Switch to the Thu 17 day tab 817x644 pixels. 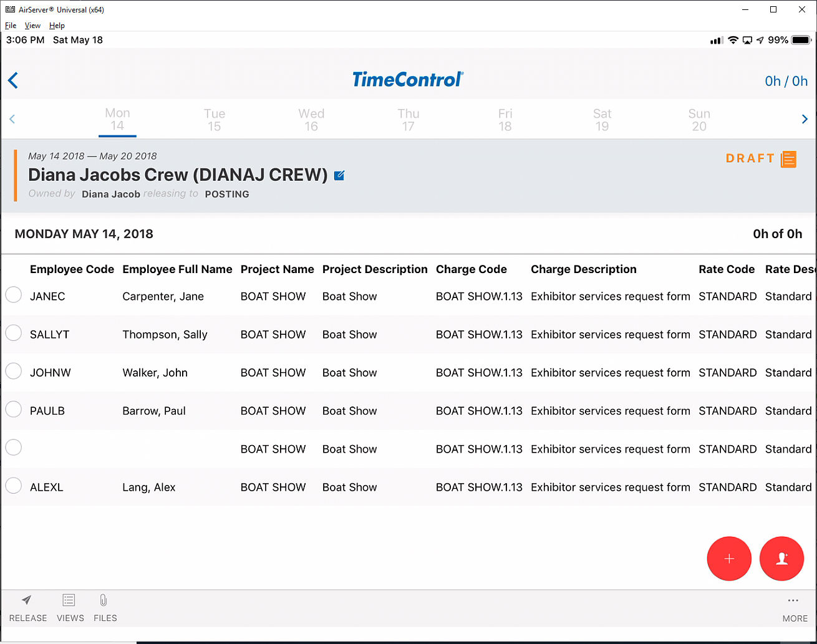(409, 120)
